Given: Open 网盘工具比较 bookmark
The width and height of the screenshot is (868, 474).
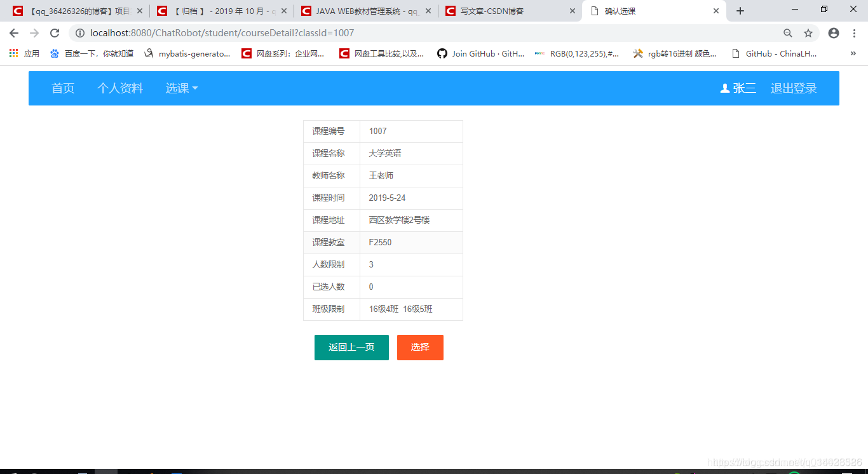Looking at the screenshot, I should [x=382, y=54].
